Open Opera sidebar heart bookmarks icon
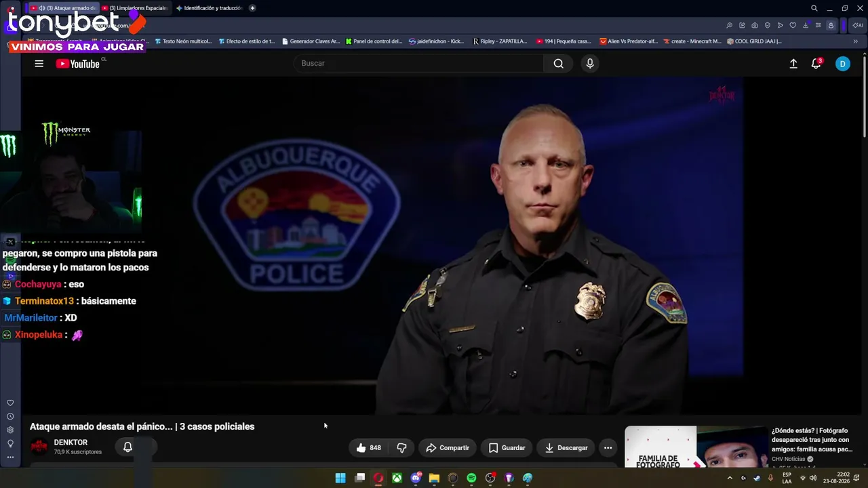This screenshot has width=868, height=488. coord(10,403)
